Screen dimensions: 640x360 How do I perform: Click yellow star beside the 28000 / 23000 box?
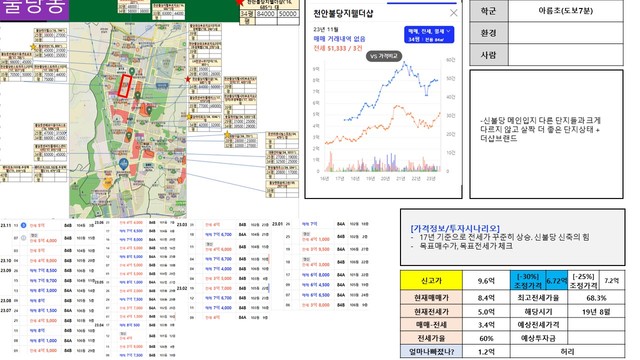[x=227, y=135]
